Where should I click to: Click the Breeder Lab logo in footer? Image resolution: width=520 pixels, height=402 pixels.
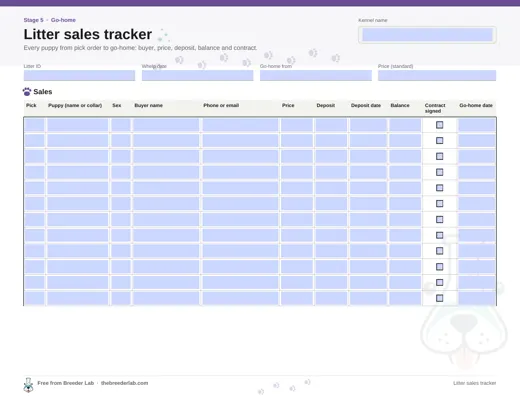tap(28, 385)
